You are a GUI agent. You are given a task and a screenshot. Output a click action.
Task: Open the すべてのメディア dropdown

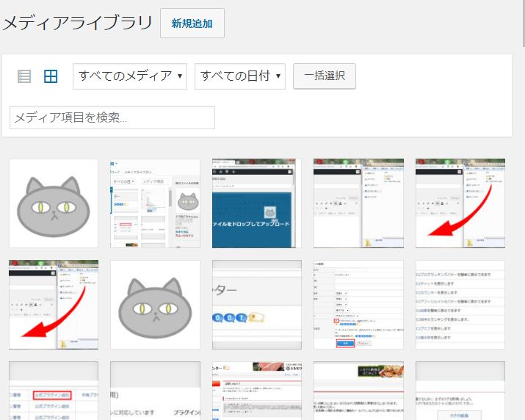[x=130, y=76]
